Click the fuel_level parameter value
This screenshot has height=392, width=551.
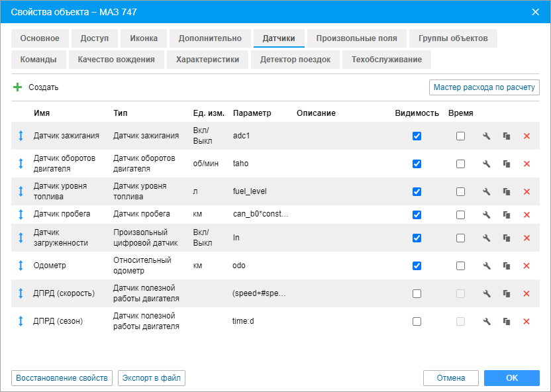tap(250, 191)
